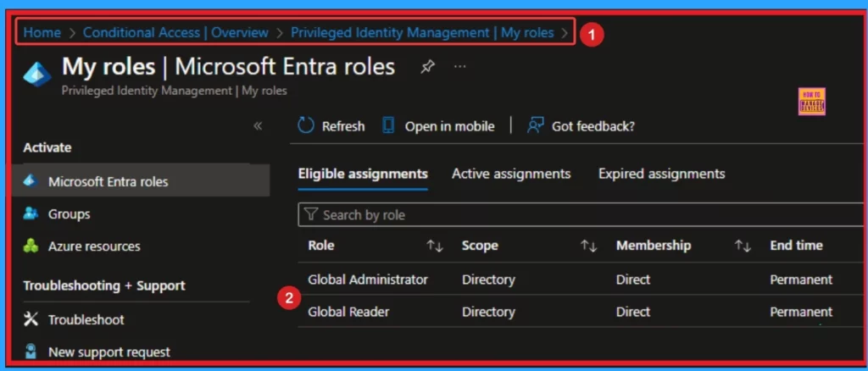The image size is (868, 371).
Task: Click the Open in mobile phone icon
Action: pos(388,125)
